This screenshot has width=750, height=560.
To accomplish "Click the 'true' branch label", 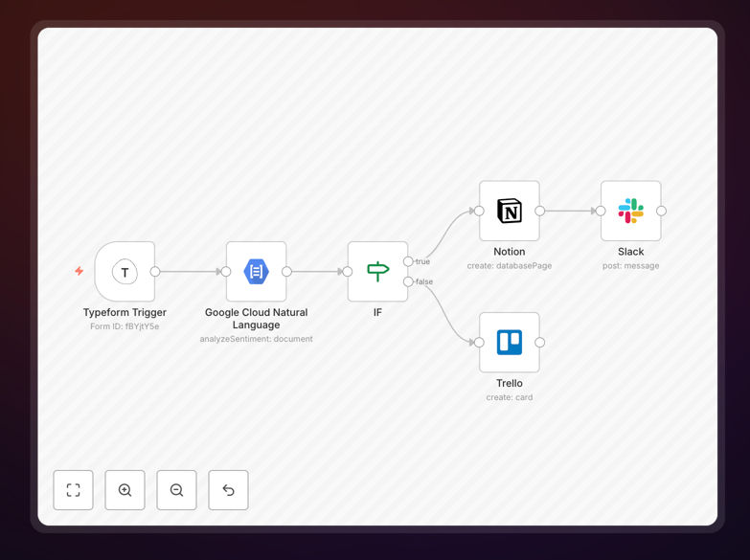I will coord(422,261).
